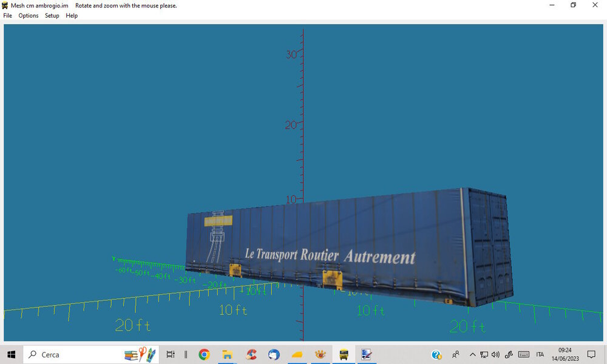Close the Mesh viewer window
The height and width of the screenshot is (364, 607).
[x=595, y=5]
